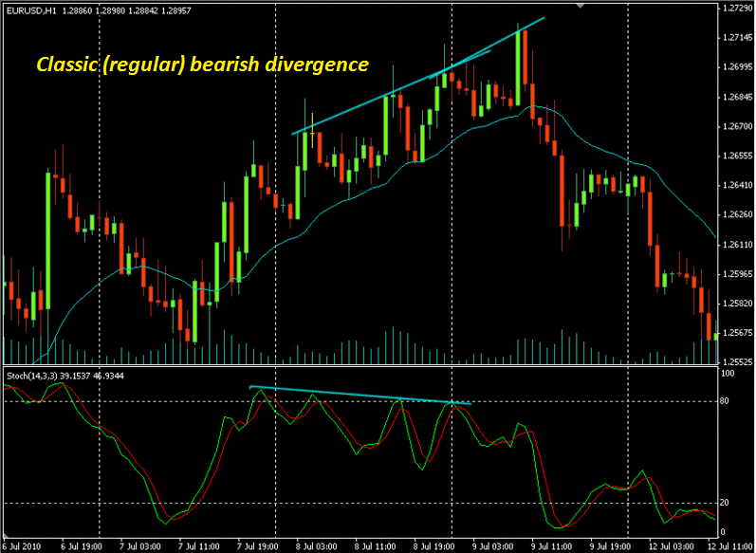Viewport: 756px width, 553px height.
Task: Click the '6 Jul 19:00' time label
Action: pos(82,547)
